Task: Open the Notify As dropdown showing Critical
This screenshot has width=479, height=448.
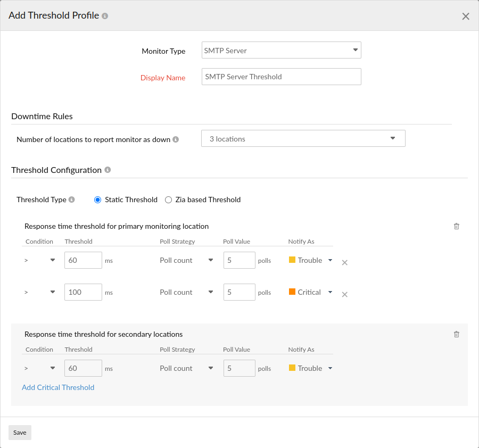Action: (x=330, y=292)
